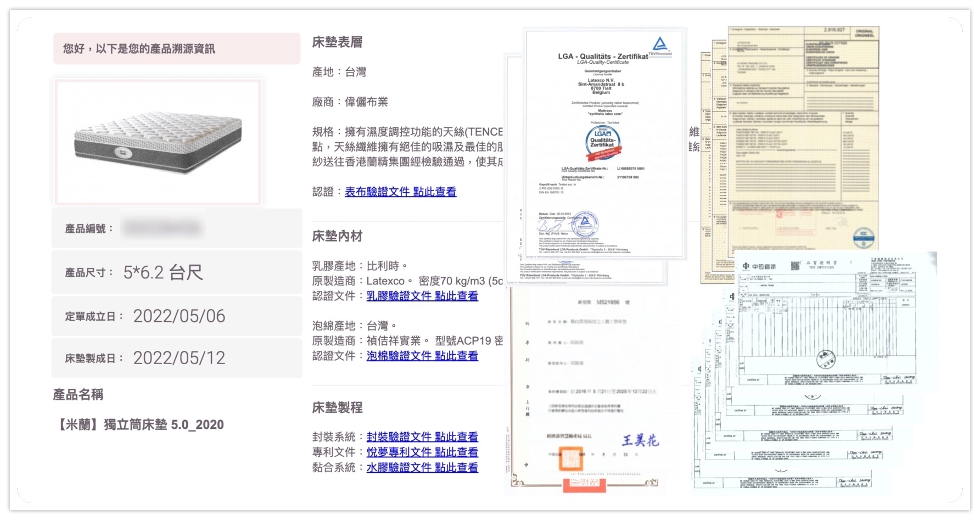
Task: View the 乳膠驗證文件 latex certification document
Action: [422, 296]
